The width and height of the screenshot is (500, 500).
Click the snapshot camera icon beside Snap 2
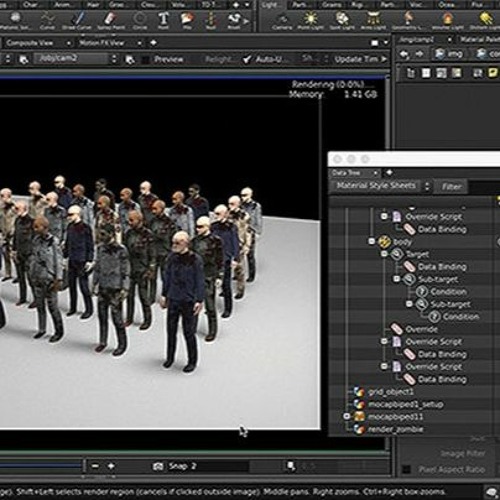click(x=158, y=466)
